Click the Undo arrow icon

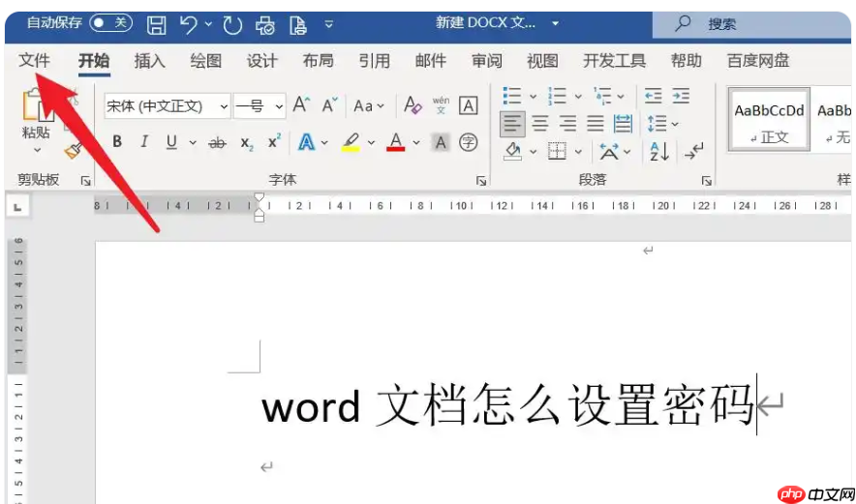tap(189, 24)
